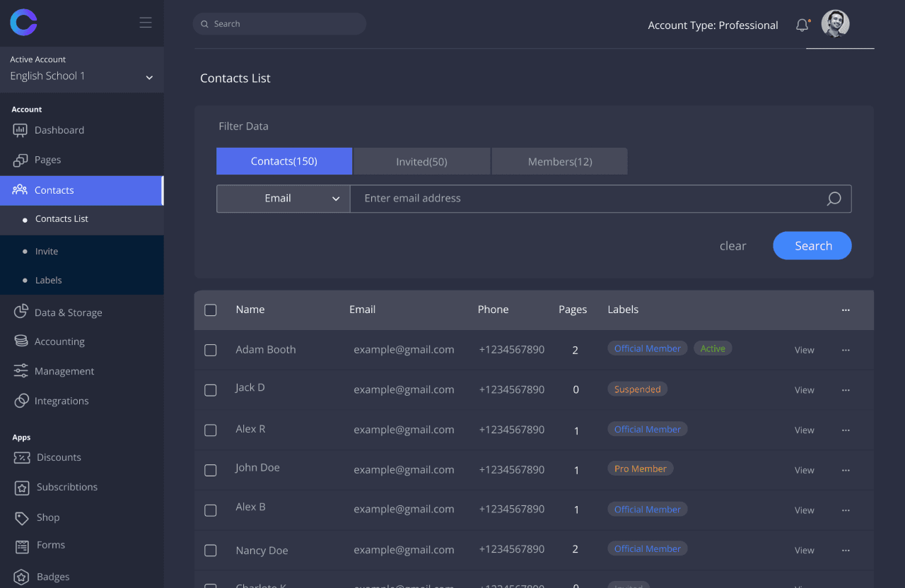This screenshot has width=905, height=588.
Task: Expand the English School 1 account dropdown
Action: (149, 77)
